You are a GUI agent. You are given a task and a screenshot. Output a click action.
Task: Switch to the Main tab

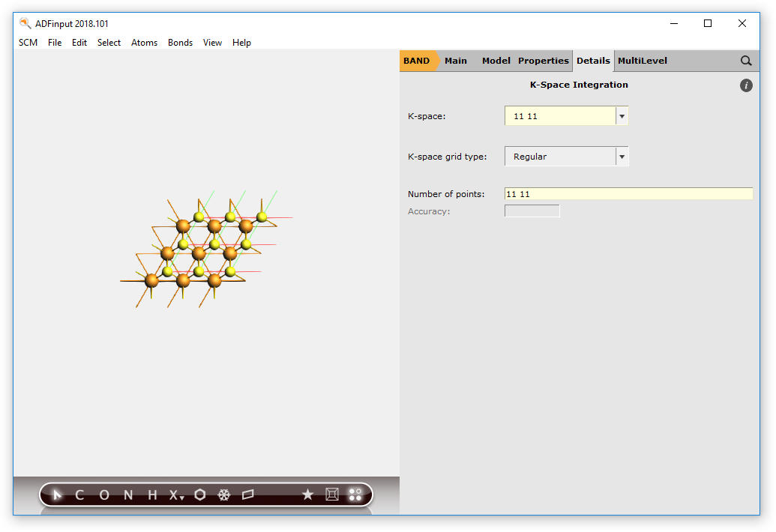(455, 61)
